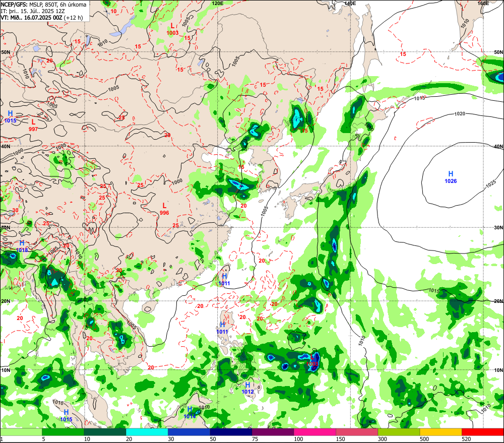This screenshot has width=504, height=443.
Task: Pick the purple 75–100 mm legend swatch
Action: click(x=273, y=432)
